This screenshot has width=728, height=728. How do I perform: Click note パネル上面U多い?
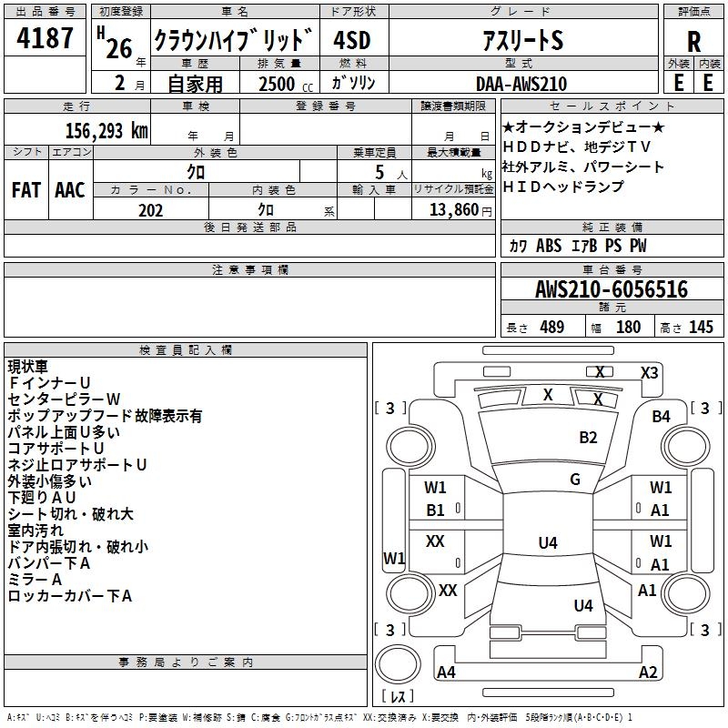click(64, 432)
